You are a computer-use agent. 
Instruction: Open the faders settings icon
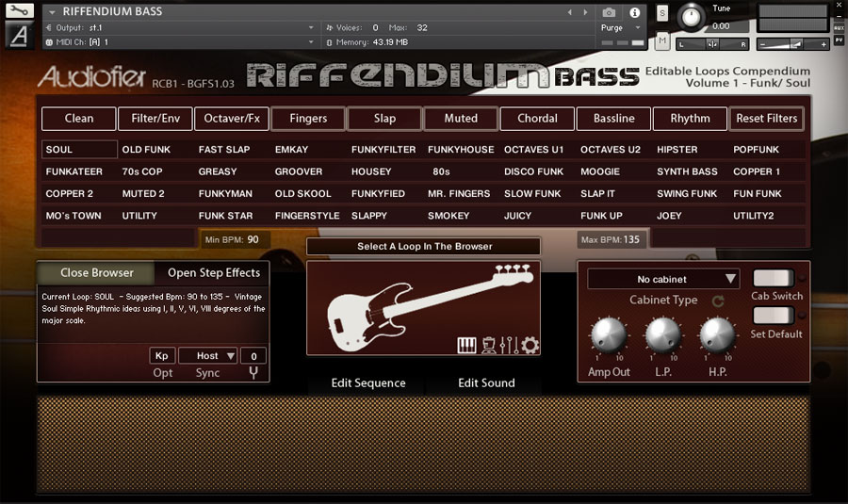click(x=509, y=345)
